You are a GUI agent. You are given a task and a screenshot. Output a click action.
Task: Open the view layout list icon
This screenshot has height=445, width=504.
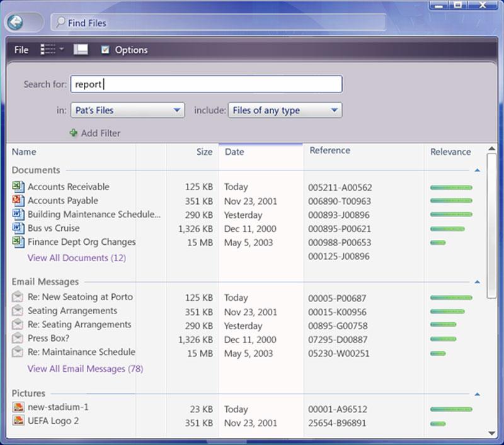click(48, 50)
